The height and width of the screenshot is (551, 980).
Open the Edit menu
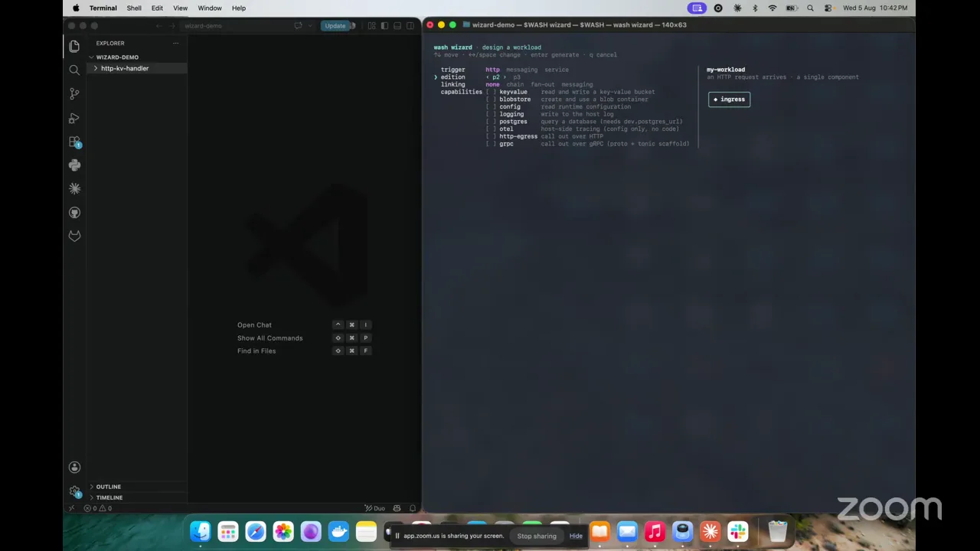157,8
